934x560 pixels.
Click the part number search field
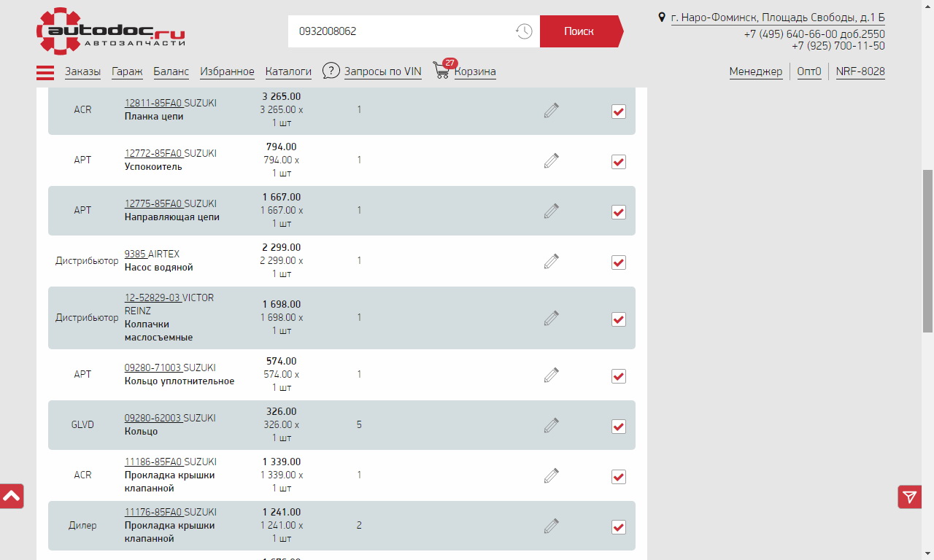coord(401,31)
